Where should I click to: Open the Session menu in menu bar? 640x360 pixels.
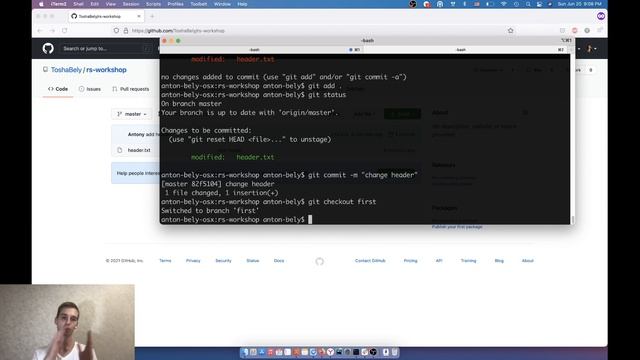click(x=131, y=4)
